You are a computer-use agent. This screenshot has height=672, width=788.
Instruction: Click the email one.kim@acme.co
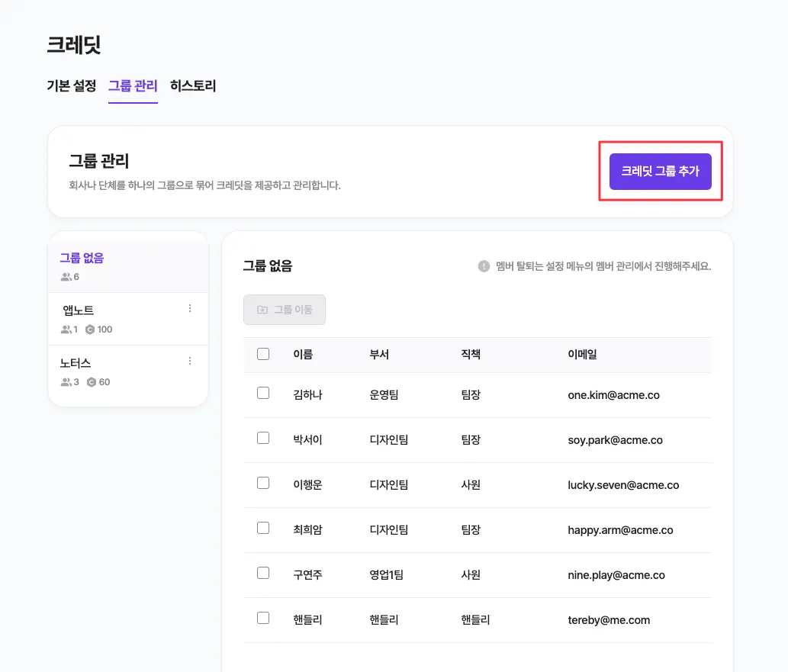tap(613, 395)
